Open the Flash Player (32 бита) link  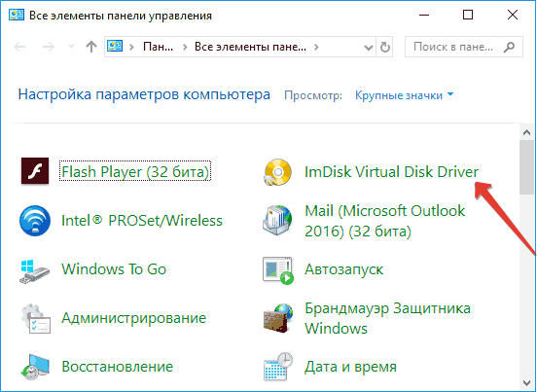135,171
